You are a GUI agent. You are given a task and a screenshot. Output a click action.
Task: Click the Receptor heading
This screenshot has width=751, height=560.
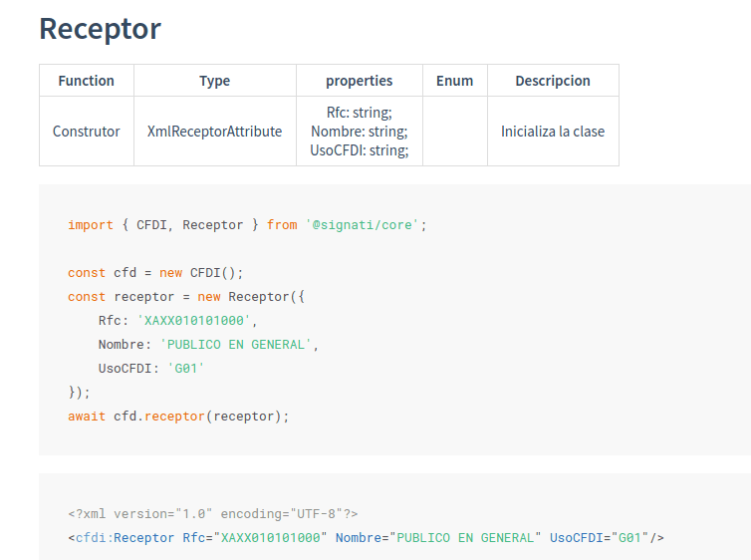click(x=101, y=29)
